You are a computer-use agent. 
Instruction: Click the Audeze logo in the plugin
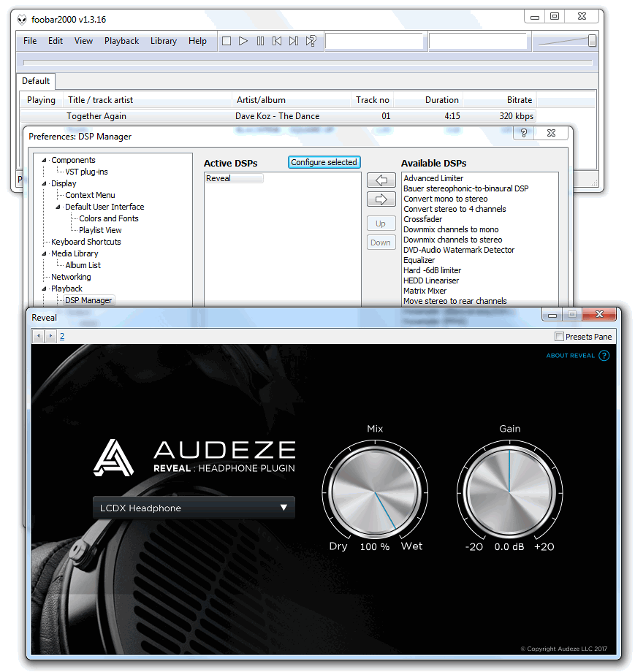113,458
